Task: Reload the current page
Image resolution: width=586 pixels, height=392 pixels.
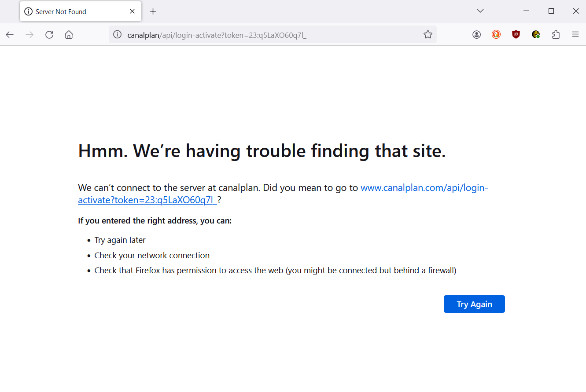Action: 49,35
